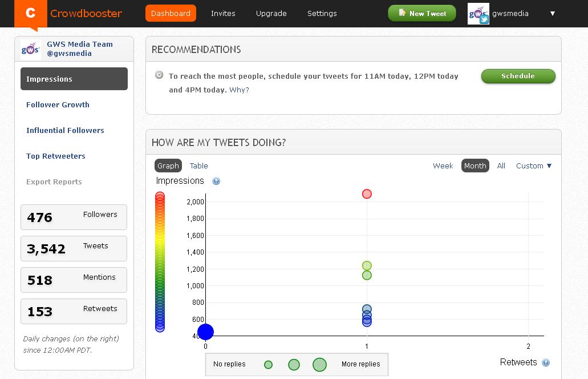Go to the Invites page

click(223, 14)
